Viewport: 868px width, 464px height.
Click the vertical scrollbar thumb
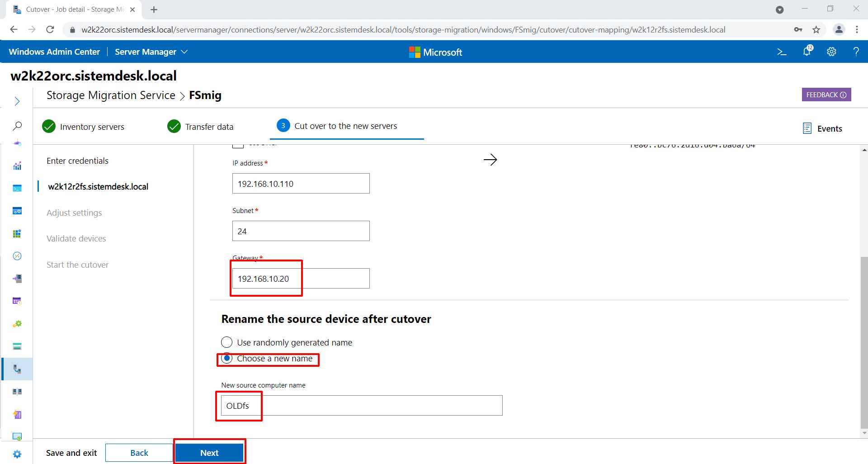click(x=864, y=342)
